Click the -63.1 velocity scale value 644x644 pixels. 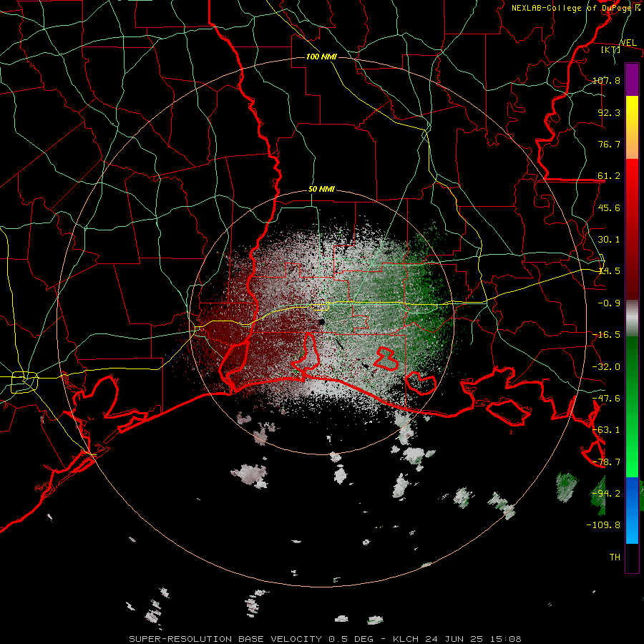(606, 430)
